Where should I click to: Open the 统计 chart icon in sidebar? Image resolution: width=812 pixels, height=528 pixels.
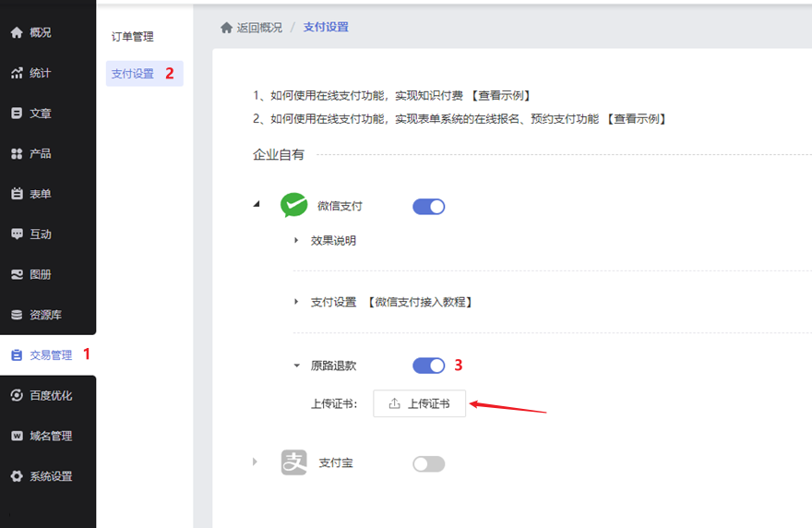point(17,73)
